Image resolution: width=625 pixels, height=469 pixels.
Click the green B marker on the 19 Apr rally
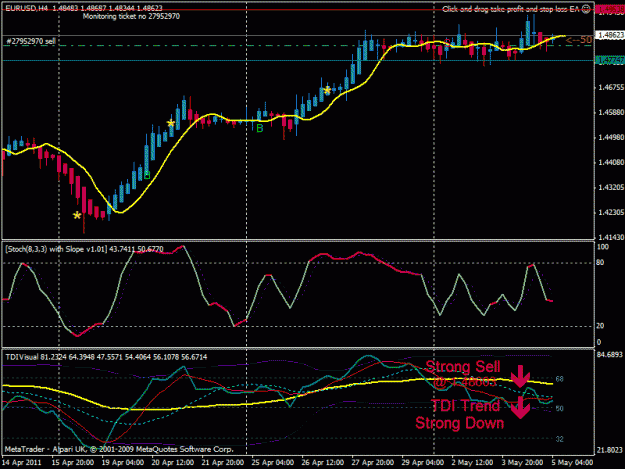click(147, 175)
